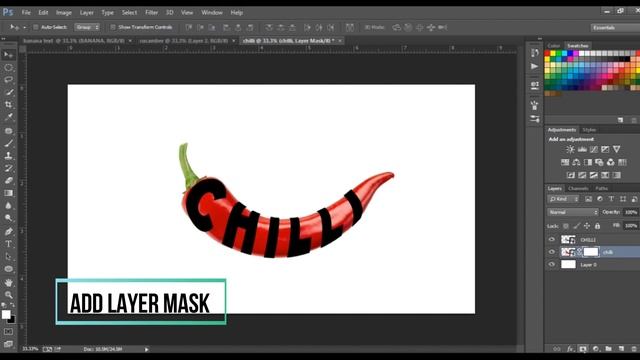The width and height of the screenshot is (640, 360).
Task: Open the Normal blend mode dropdown
Action: (x=573, y=212)
